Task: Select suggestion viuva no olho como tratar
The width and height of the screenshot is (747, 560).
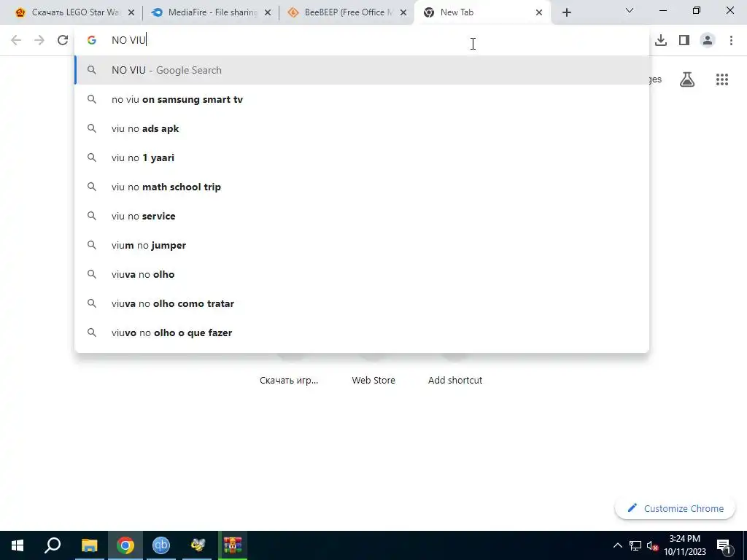Action: pos(362,303)
